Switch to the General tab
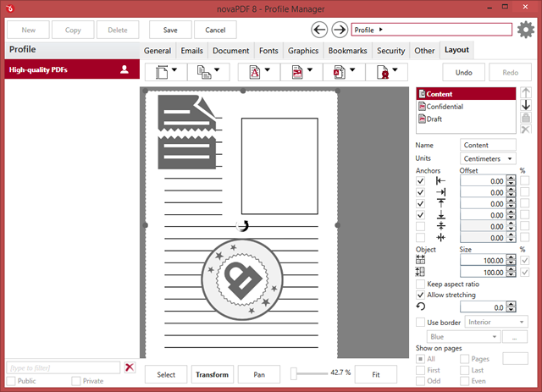The height and width of the screenshot is (392, 542). tap(158, 51)
